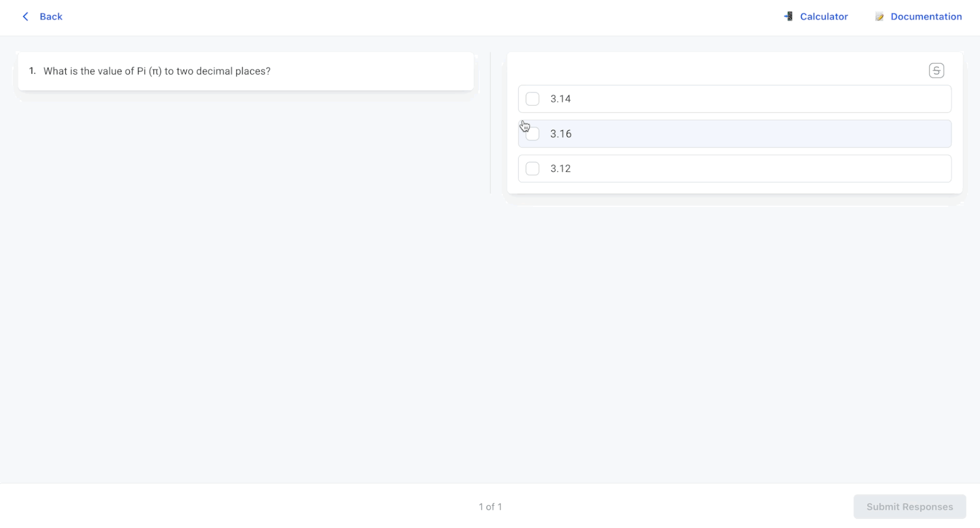980x528 pixels.
Task: Click the calculator icon in header
Action: (x=789, y=17)
